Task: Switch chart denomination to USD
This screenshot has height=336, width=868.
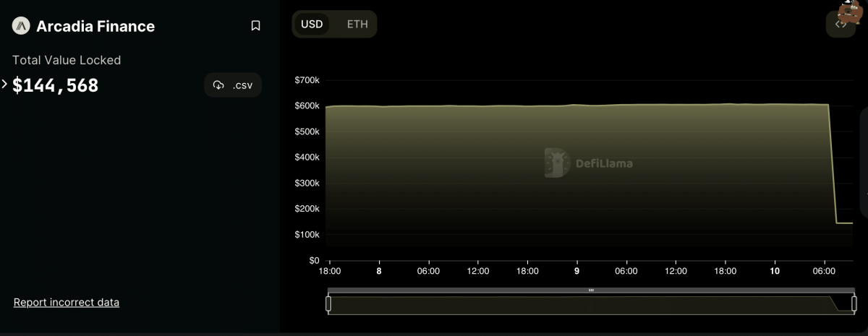Action: tap(312, 24)
